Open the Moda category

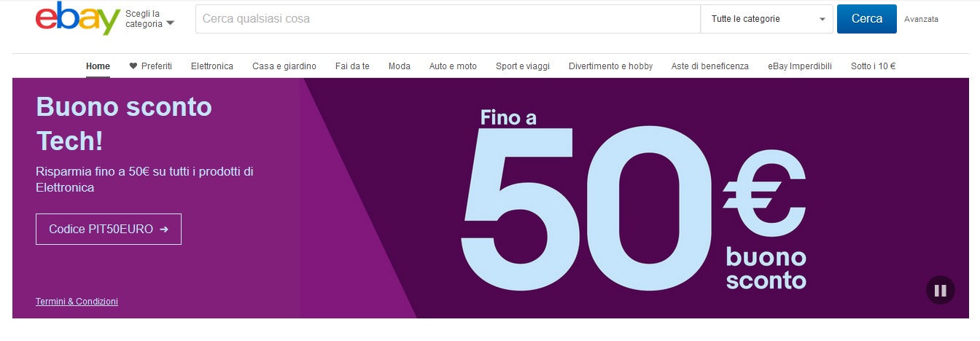(x=400, y=66)
